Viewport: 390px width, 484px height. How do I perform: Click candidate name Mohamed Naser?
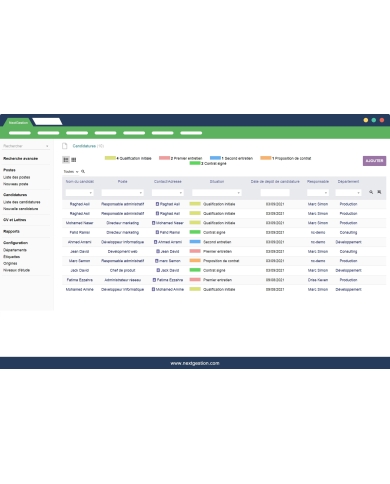79,223
